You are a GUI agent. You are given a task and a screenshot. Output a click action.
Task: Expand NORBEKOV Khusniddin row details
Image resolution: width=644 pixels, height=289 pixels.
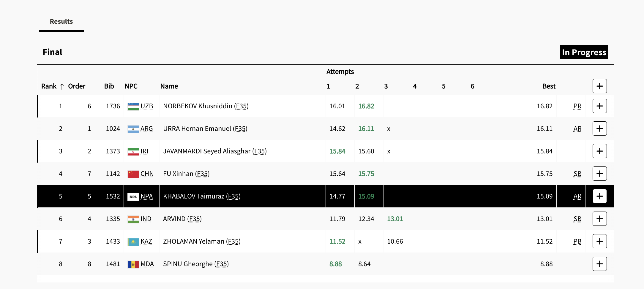pyautogui.click(x=599, y=106)
